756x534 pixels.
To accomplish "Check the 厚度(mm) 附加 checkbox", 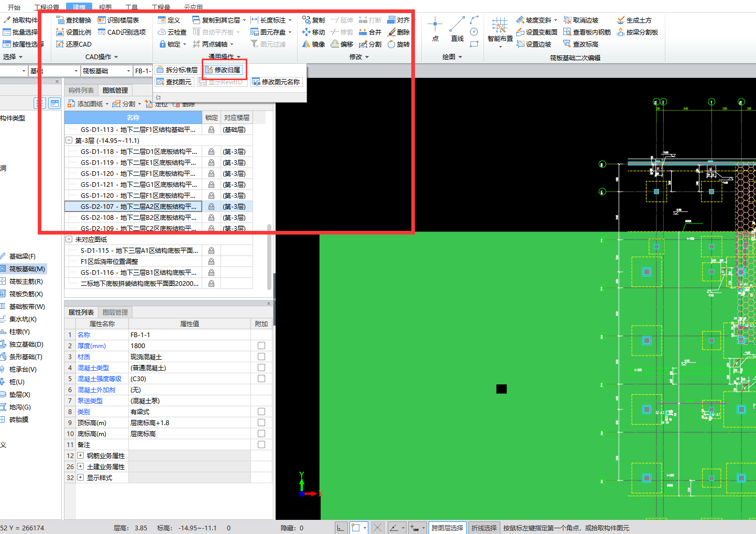I will point(261,346).
